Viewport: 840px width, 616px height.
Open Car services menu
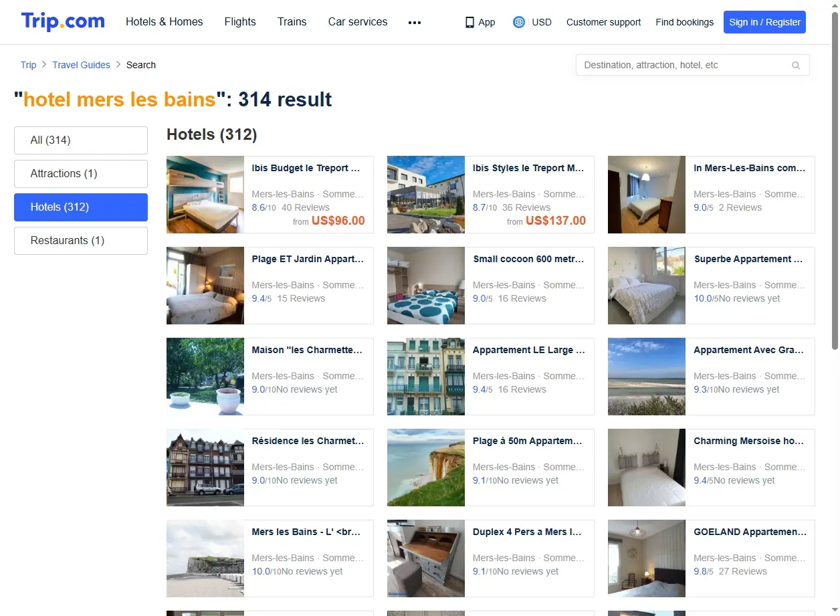(358, 22)
